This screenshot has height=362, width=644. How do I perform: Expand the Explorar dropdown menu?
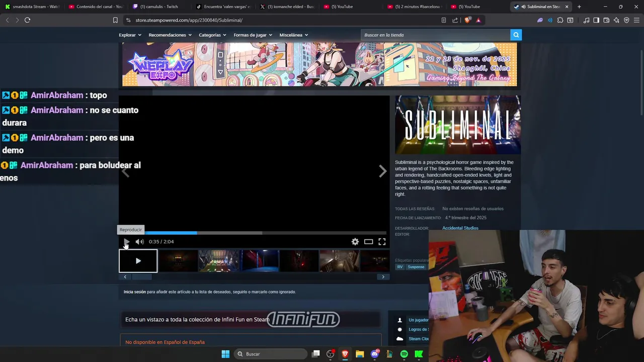[x=130, y=35]
